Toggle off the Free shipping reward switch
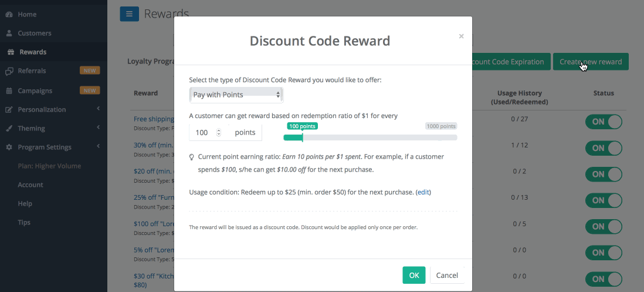This screenshot has height=292, width=644. click(604, 122)
